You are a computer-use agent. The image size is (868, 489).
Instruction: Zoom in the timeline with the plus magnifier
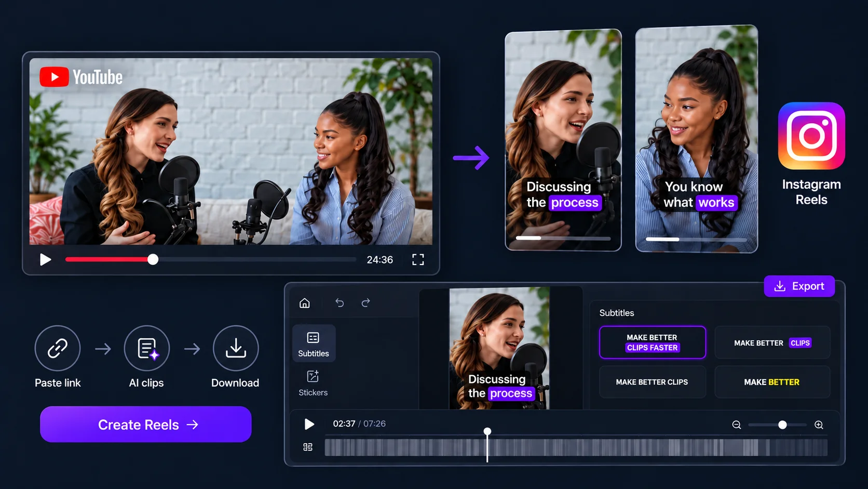coord(819,425)
